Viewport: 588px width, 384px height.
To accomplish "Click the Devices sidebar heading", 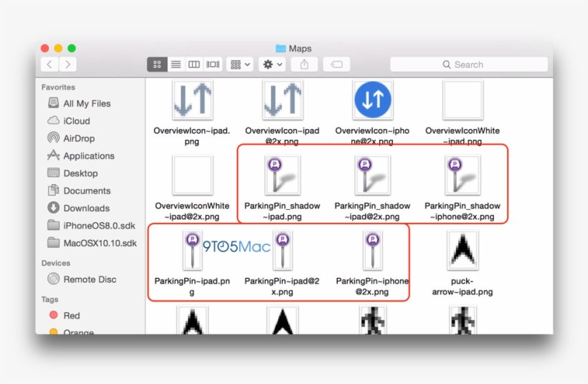I will [56, 263].
